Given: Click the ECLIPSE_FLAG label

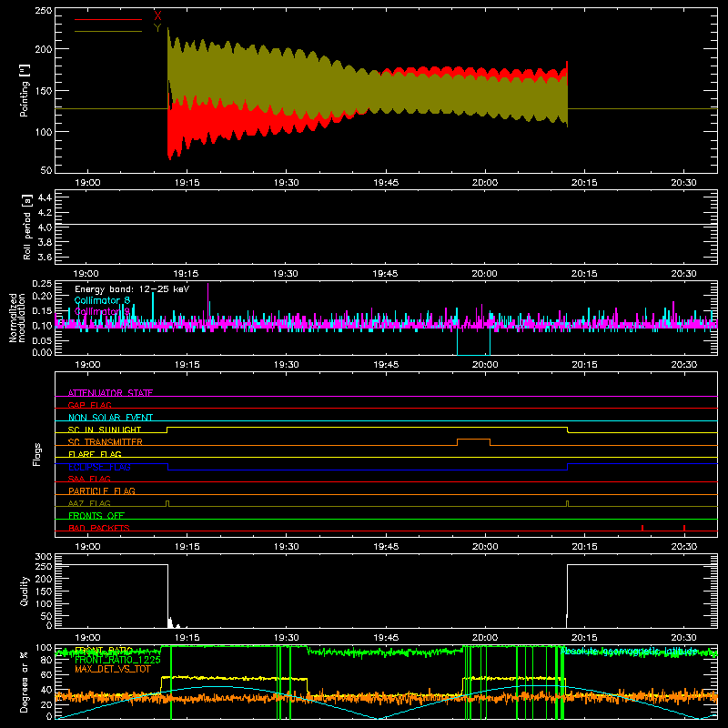Looking at the screenshot, I should pyautogui.click(x=99, y=467).
